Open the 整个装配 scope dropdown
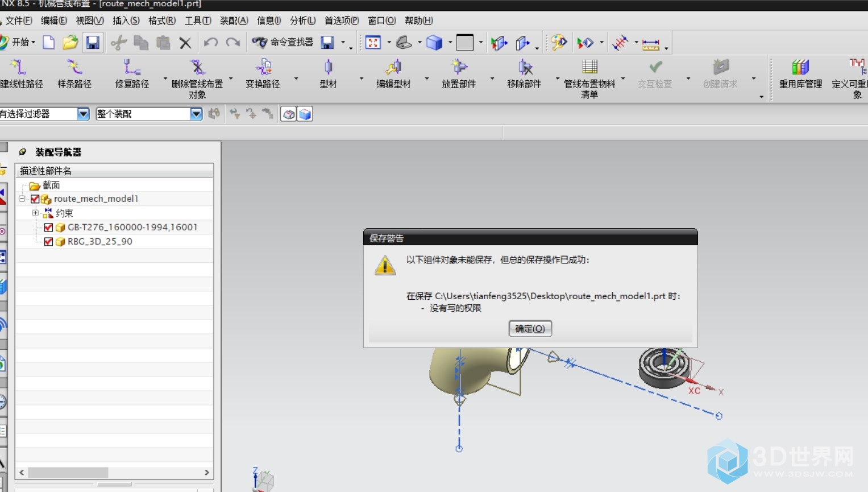 196,114
